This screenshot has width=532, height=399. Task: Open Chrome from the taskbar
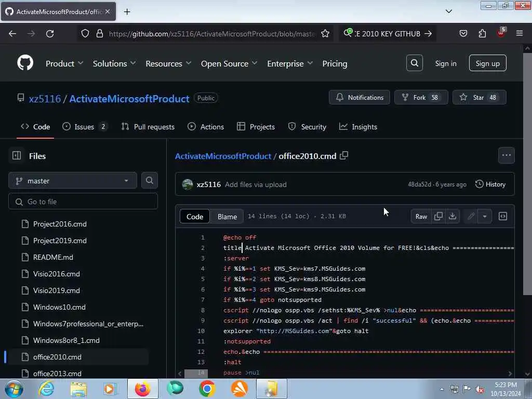207,389
